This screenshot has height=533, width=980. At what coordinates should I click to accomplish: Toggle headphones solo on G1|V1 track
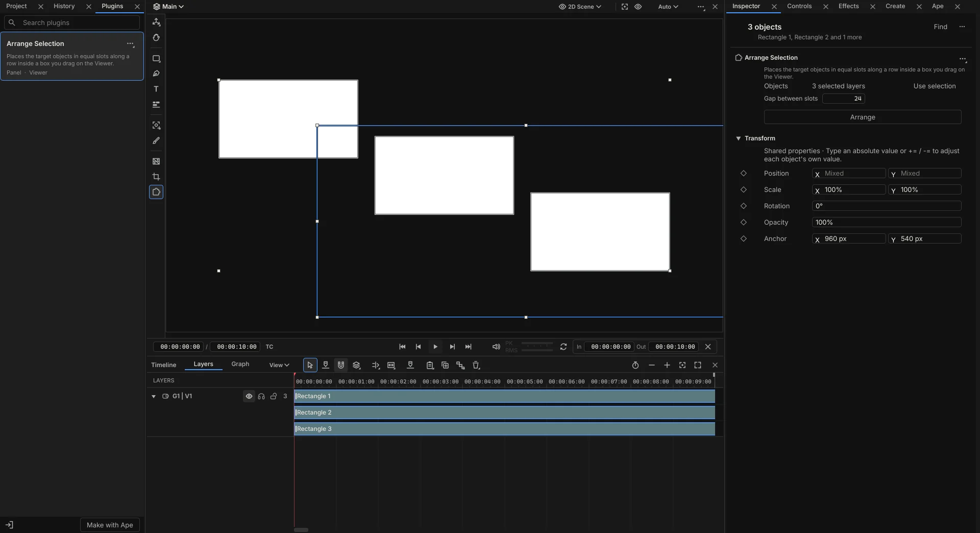(261, 396)
